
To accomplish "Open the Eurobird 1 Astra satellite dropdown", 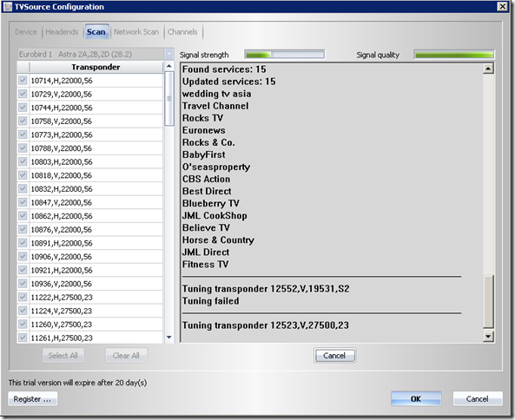I will pyautogui.click(x=169, y=54).
